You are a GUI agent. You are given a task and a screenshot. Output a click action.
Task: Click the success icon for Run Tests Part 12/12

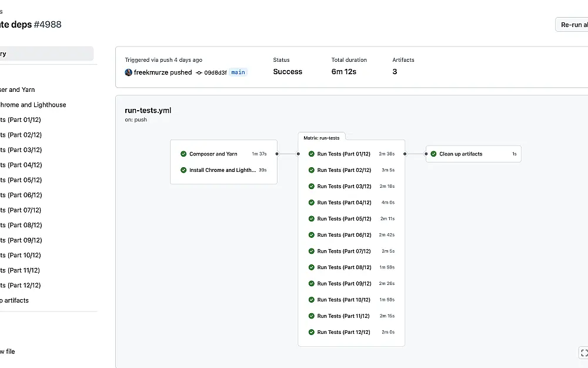(x=311, y=332)
